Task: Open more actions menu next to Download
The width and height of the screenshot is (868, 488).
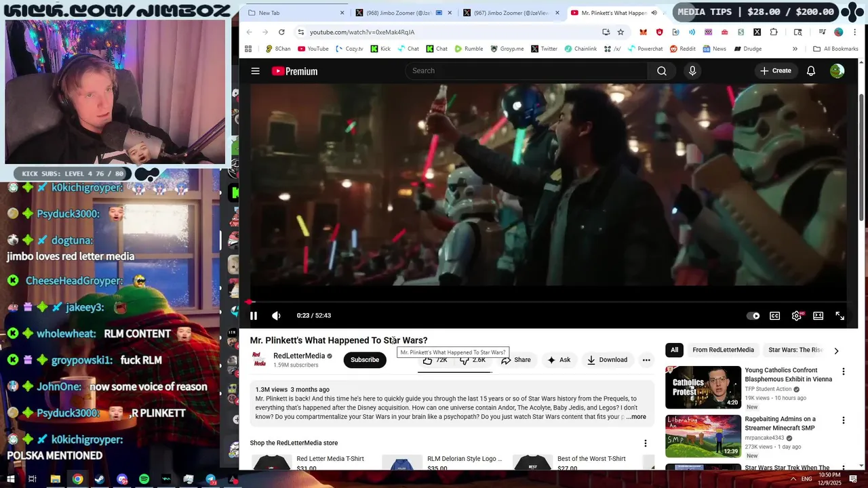Action: click(x=646, y=360)
